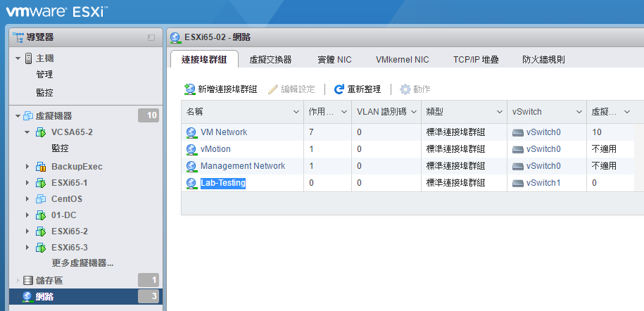644x311 pixels.
Task: Switch to the Firewall Rules tab
Action: coord(544,60)
